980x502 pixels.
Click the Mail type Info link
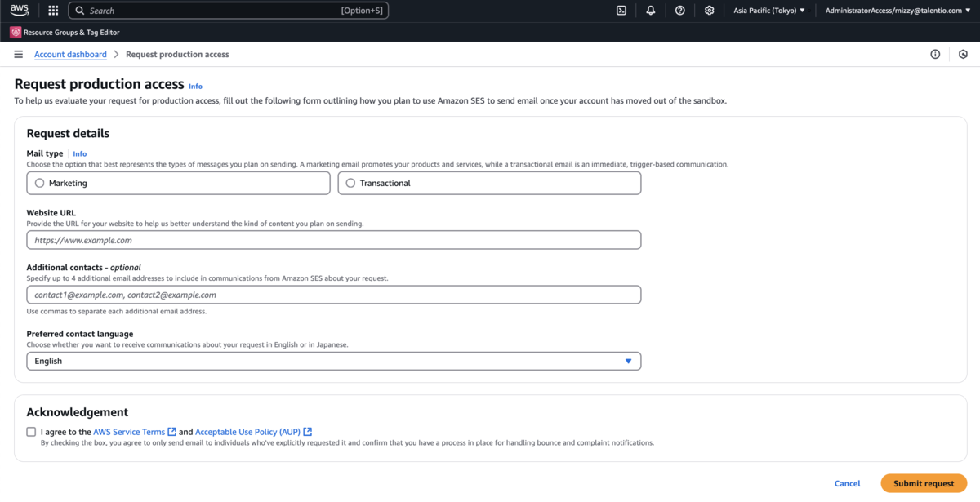pos(79,153)
